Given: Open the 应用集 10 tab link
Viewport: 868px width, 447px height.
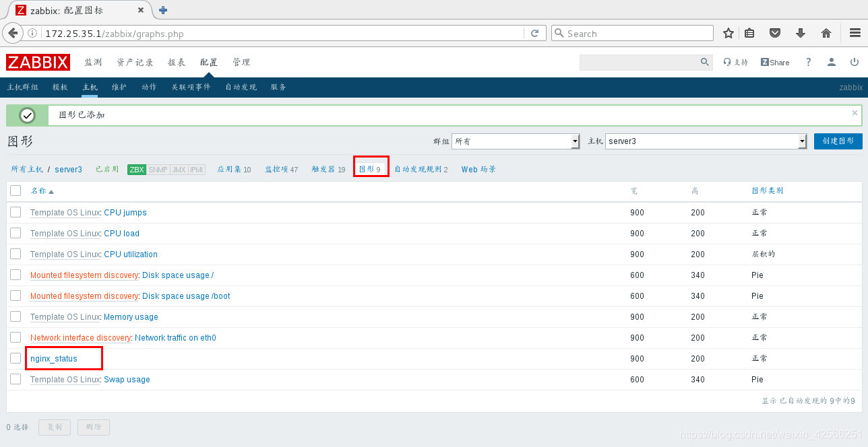Looking at the screenshot, I should pyautogui.click(x=234, y=170).
